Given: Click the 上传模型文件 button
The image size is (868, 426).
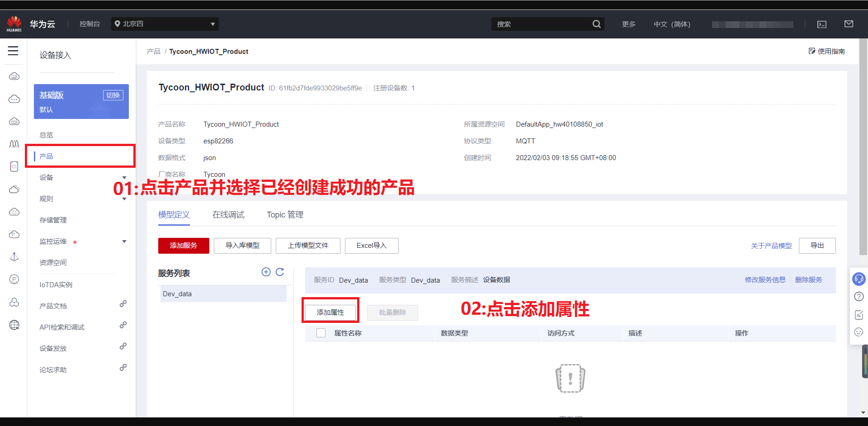Looking at the screenshot, I should click(x=308, y=246).
